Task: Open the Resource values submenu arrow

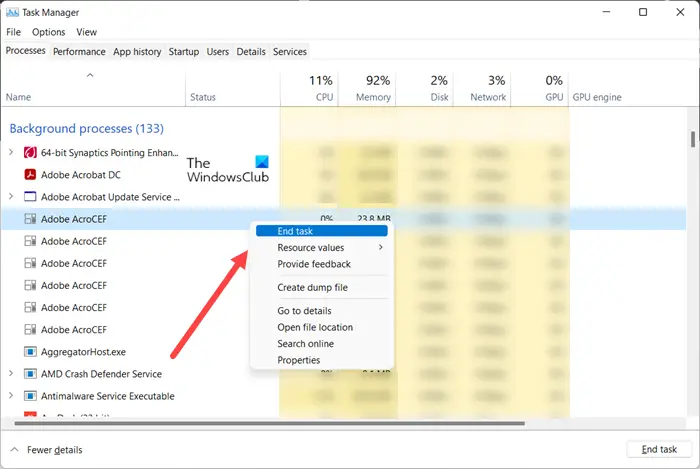Action: [x=381, y=247]
